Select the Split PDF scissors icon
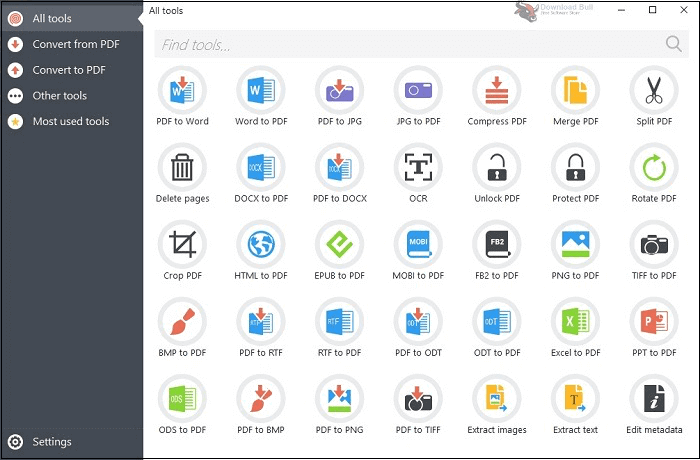Viewport: 700px width, 460px height. click(654, 90)
